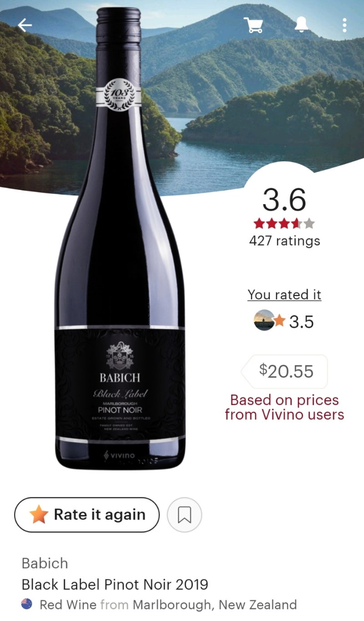Tap your profile avatar beside 3.5
364x621 pixels.
[x=264, y=320]
